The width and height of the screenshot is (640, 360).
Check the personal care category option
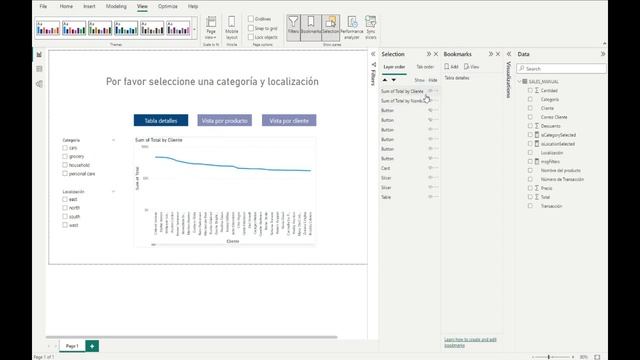tap(65, 173)
